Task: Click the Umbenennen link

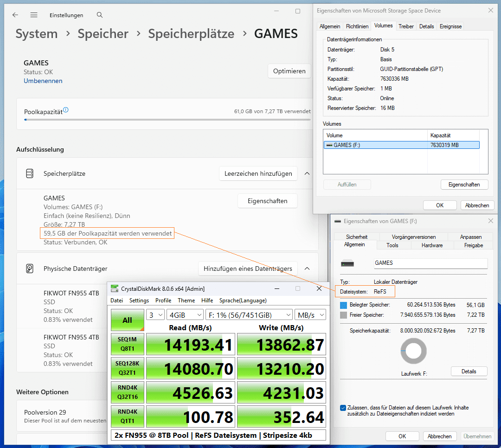Action: point(43,81)
